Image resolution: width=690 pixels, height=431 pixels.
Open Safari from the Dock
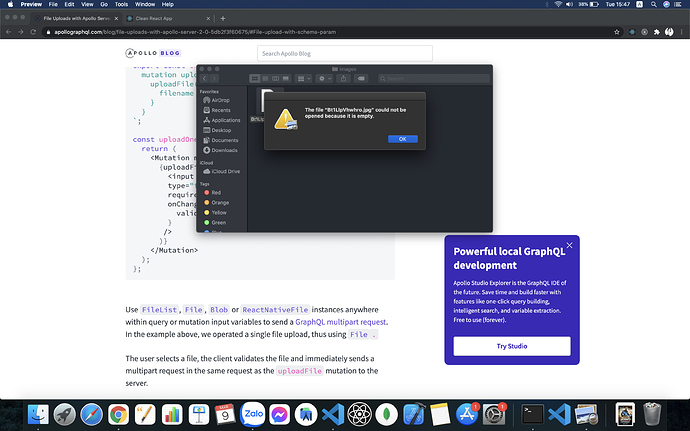92,414
